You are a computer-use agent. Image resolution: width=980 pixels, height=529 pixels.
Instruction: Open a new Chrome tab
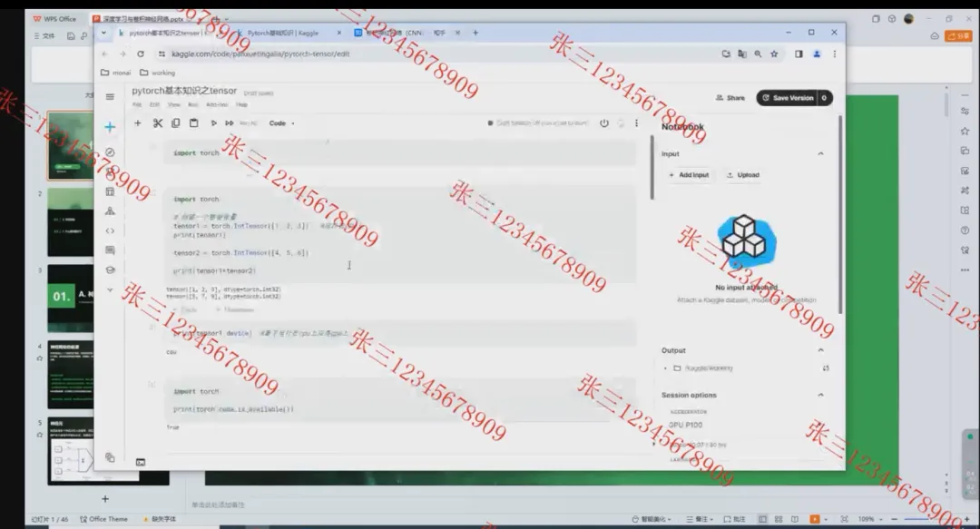[x=475, y=33]
